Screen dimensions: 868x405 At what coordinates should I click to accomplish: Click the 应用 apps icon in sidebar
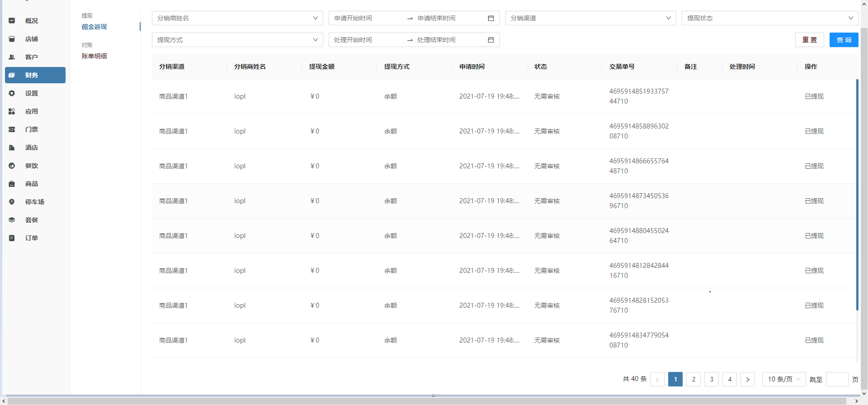pyautogui.click(x=12, y=111)
